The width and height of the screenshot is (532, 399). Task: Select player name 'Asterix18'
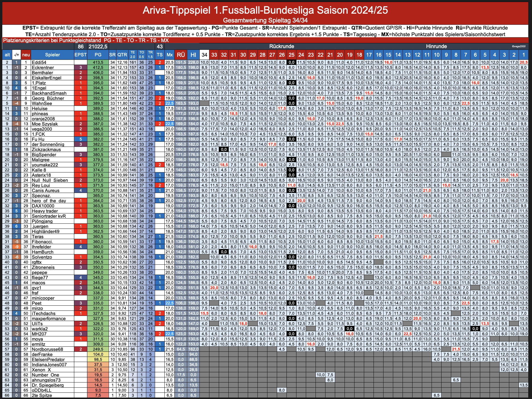click(41, 175)
